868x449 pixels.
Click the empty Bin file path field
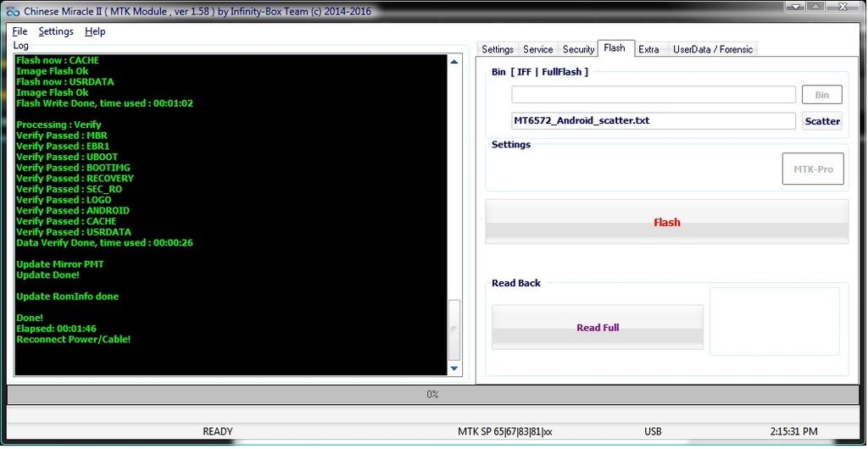pos(653,95)
